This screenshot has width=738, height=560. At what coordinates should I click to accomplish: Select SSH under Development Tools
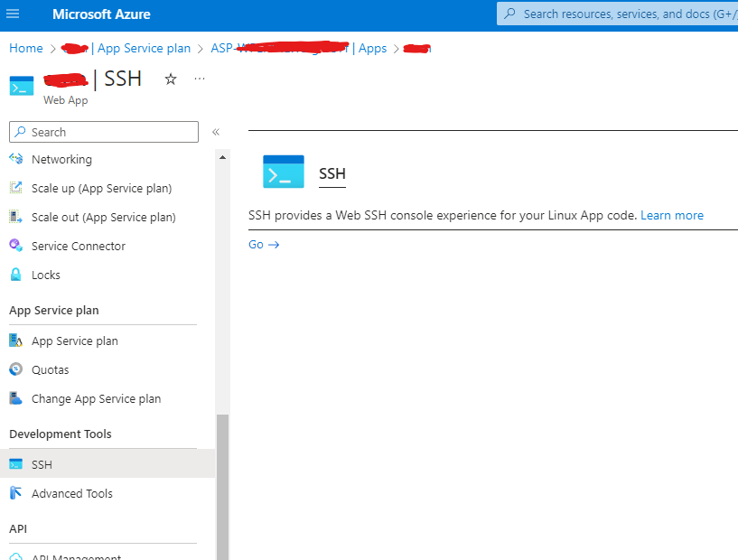(x=107, y=464)
